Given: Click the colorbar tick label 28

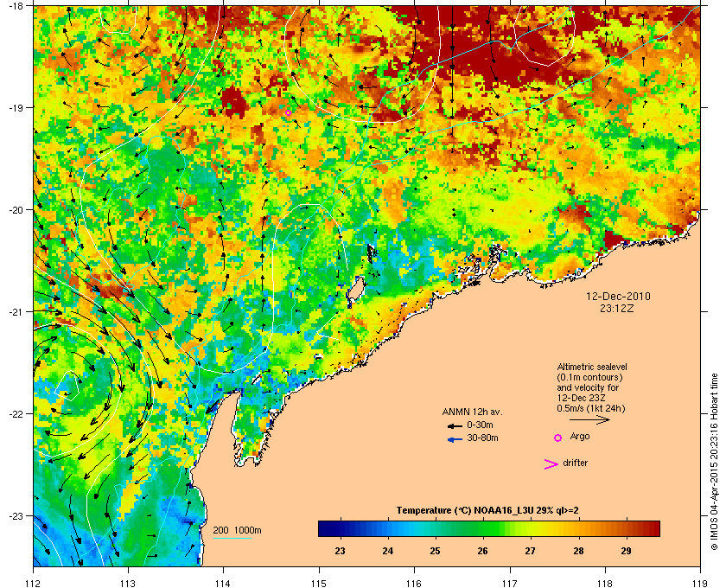Looking at the screenshot, I should [x=578, y=551].
